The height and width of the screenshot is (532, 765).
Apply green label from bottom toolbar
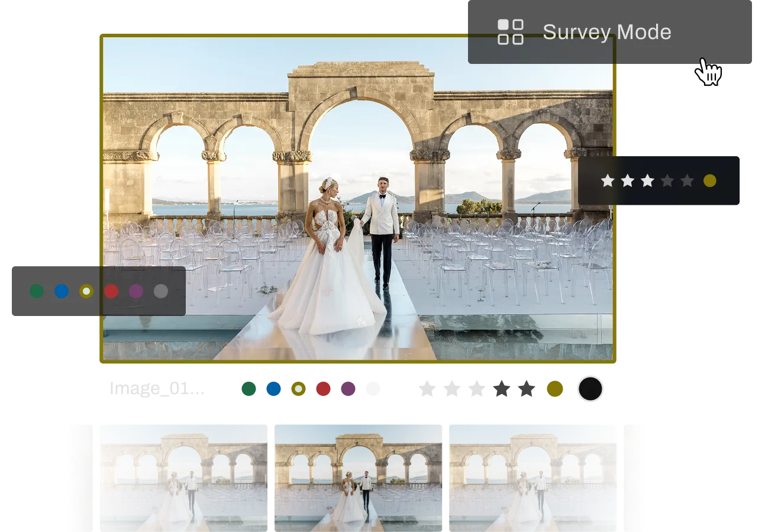[250, 389]
